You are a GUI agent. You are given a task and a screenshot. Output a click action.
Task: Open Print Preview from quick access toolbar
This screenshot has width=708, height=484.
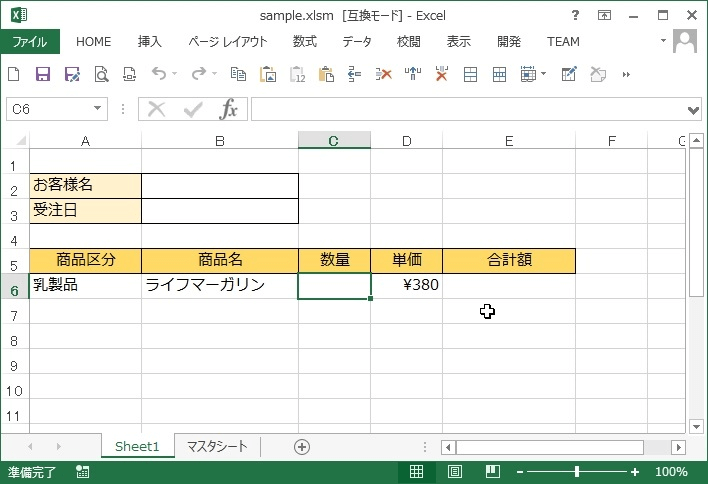point(101,74)
